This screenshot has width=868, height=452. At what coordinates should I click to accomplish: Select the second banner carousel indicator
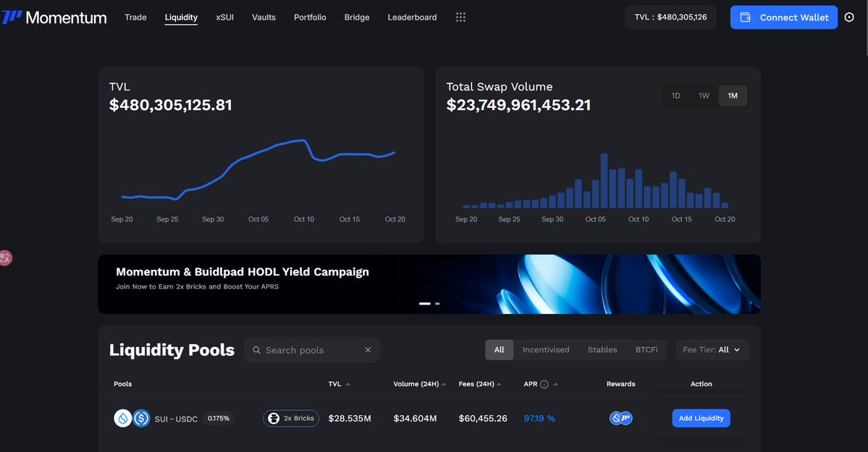coord(437,304)
